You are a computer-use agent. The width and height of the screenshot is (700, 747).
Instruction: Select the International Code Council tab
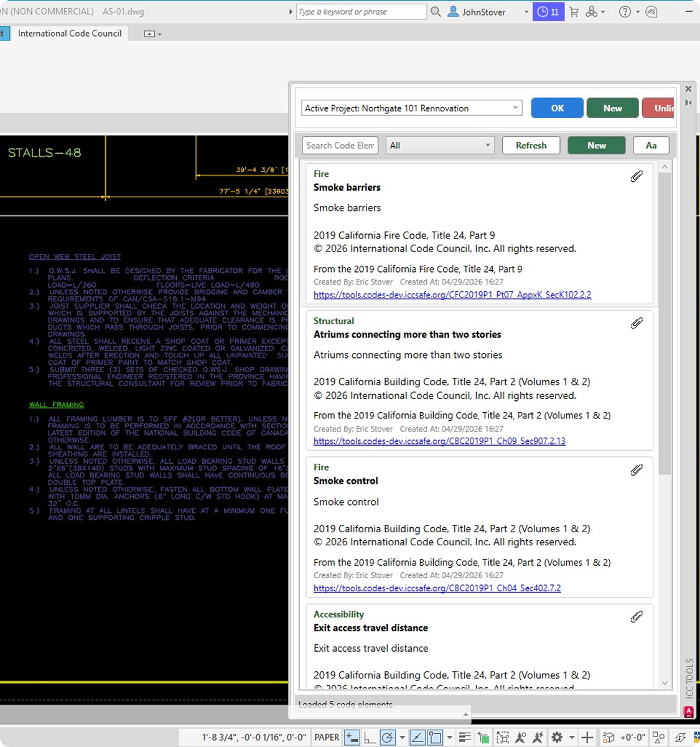[70, 34]
